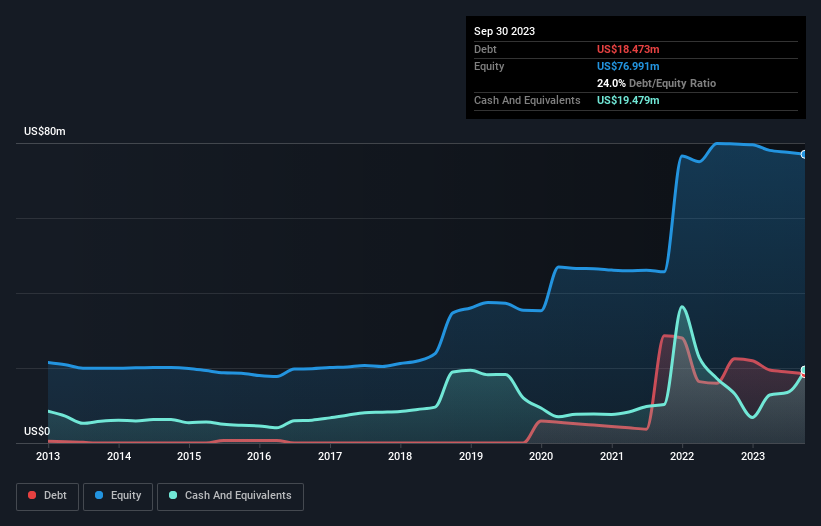Viewport: 821px width, 526px height.
Task: Click the Debt row label in tooltip
Action: (485, 49)
